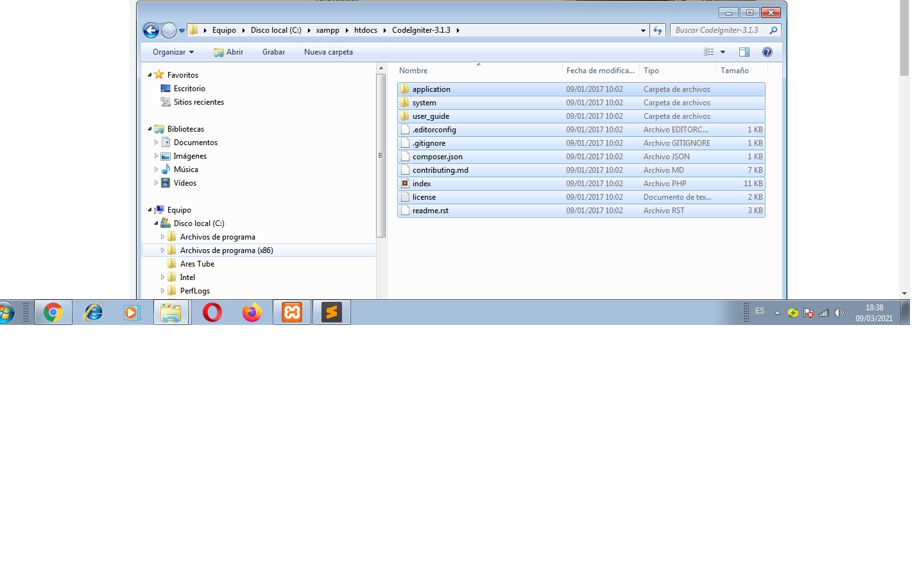Click the navigation pane scroll up arrow
The width and height of the screenshot is (924, 578).
(x=381, y=68)
